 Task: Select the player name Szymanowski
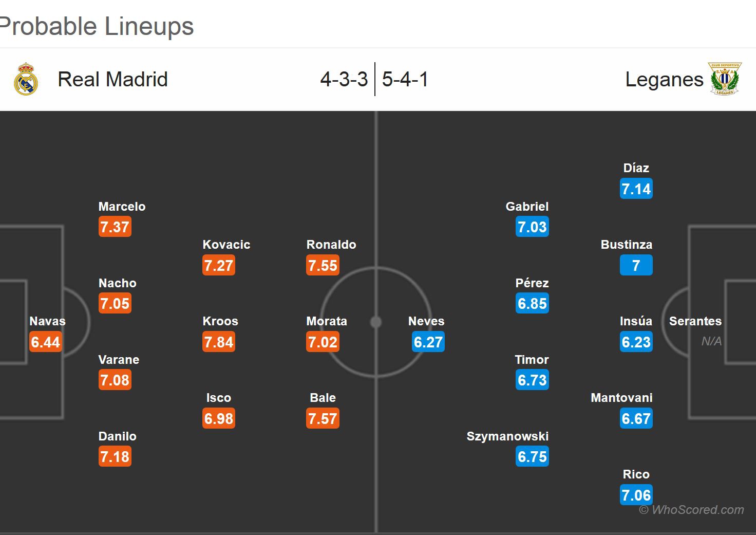coord(507,436)
